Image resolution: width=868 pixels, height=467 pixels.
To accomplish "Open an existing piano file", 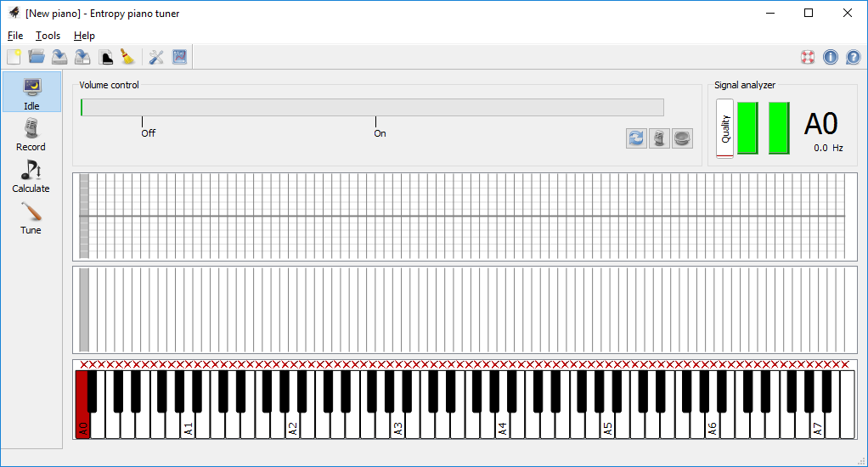I will [x=37, y=57].
